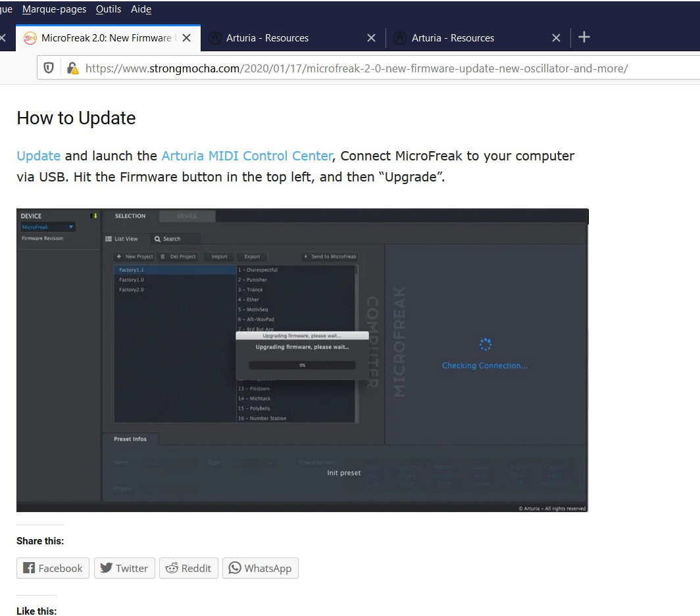Viewport: 700px width, 616px height.
Task: Open the Aide menu
Action: tap(141, 9)
